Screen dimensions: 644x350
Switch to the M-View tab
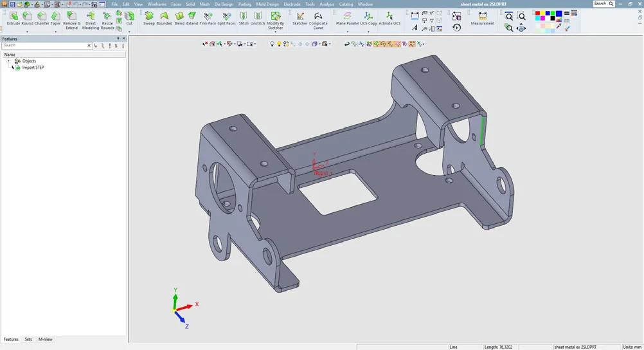[x=45, y=339]
